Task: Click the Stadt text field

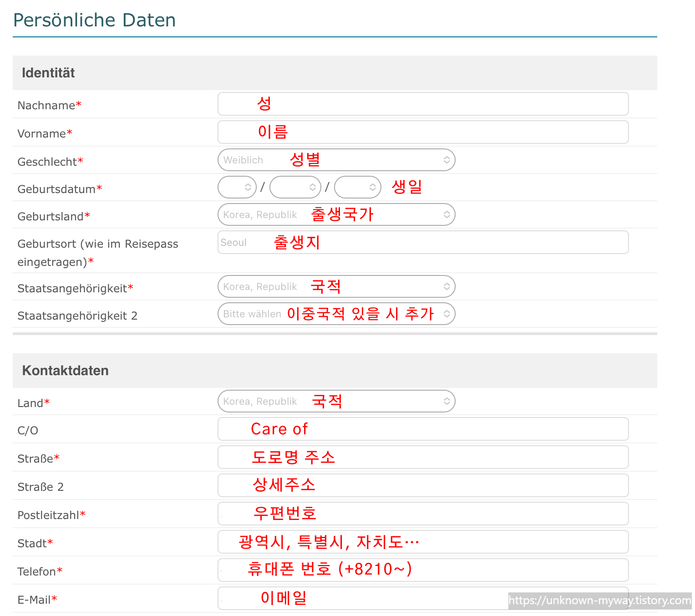Action: (423, 542)
